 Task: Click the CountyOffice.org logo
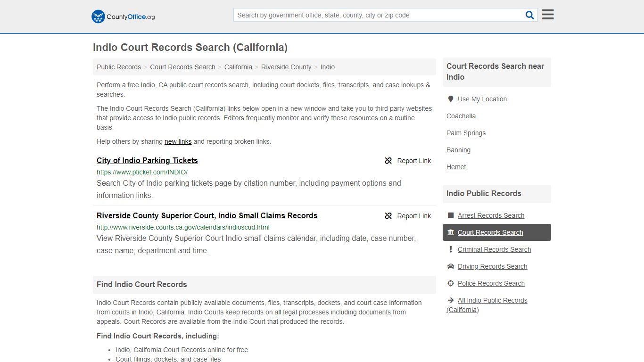tap(123, 16)
